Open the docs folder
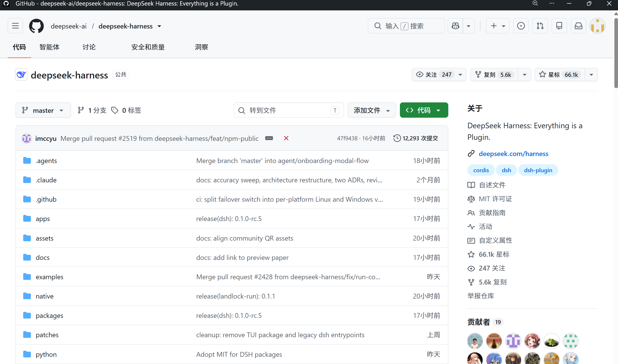Viewport: 618px width, 364px height. point(43,257)
